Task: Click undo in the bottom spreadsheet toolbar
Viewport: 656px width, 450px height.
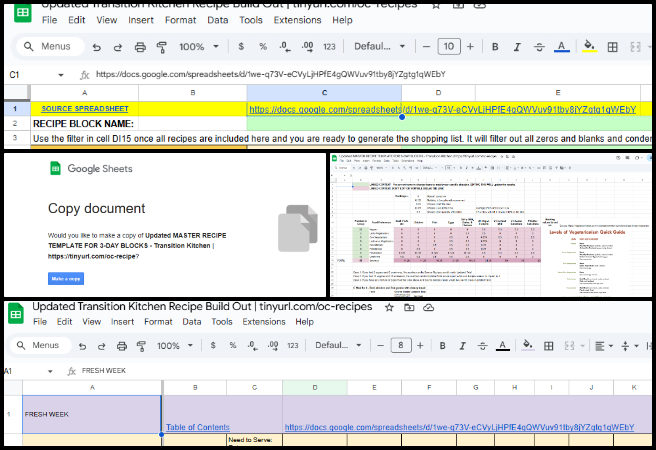Action: pyautogui.click(x=82, y=346)
